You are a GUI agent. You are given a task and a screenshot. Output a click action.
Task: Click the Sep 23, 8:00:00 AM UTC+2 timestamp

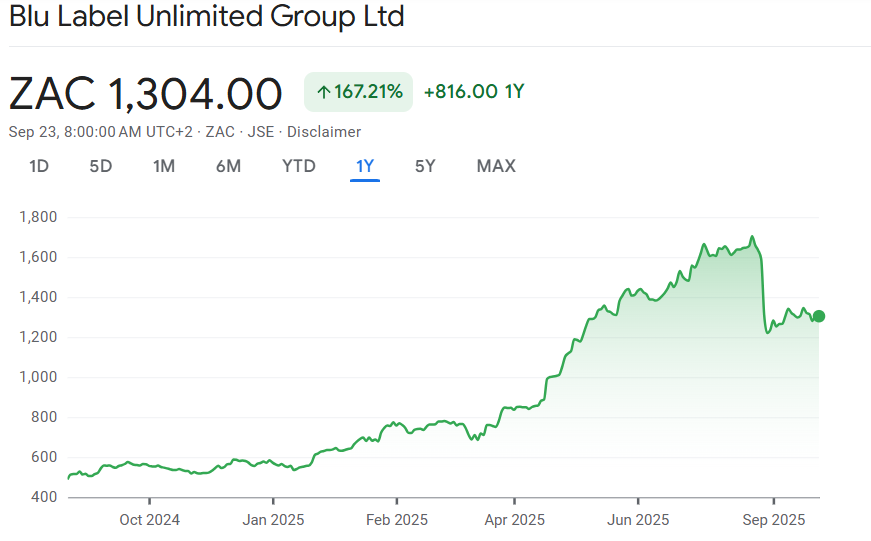[x=101, y=132]
